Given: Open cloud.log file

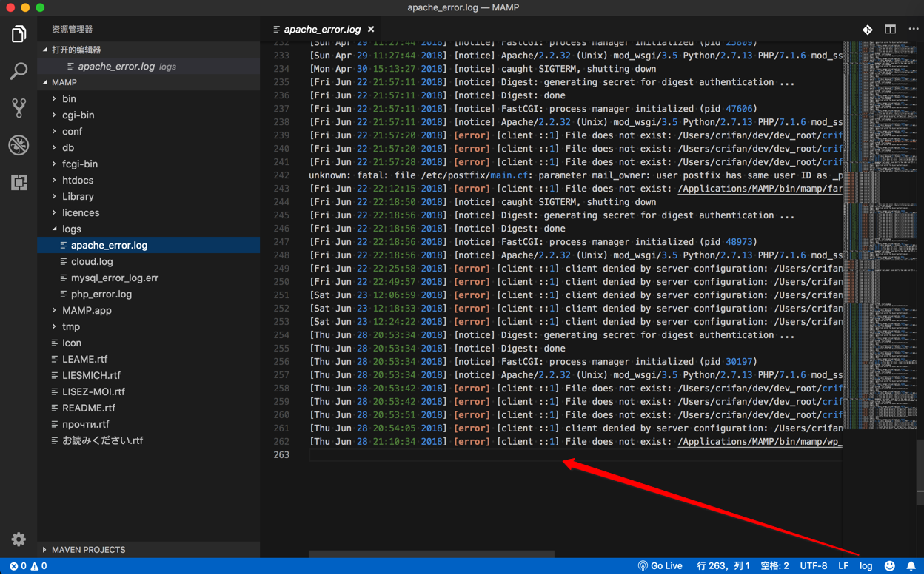Looking at the screenshot, I should pos(148,261).
